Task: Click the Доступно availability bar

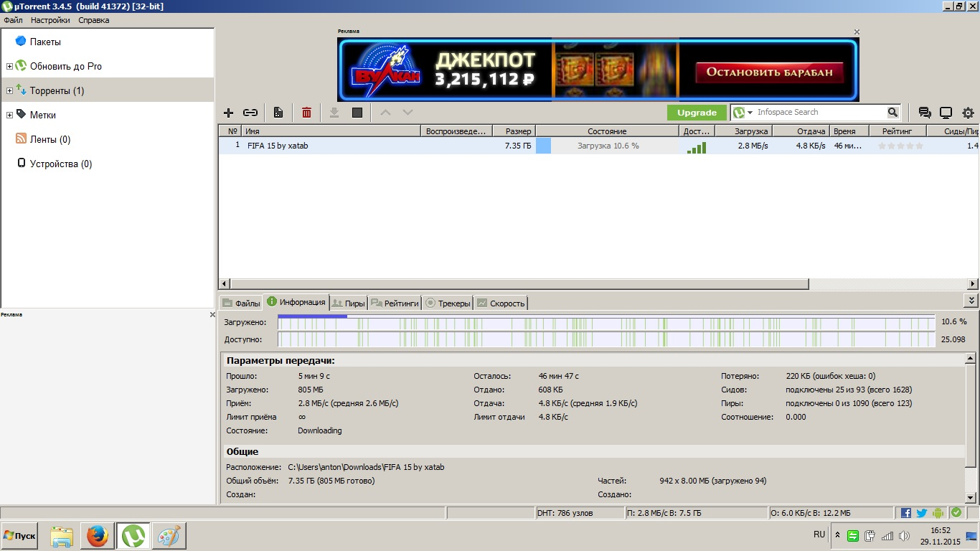Action: [606, 339]
